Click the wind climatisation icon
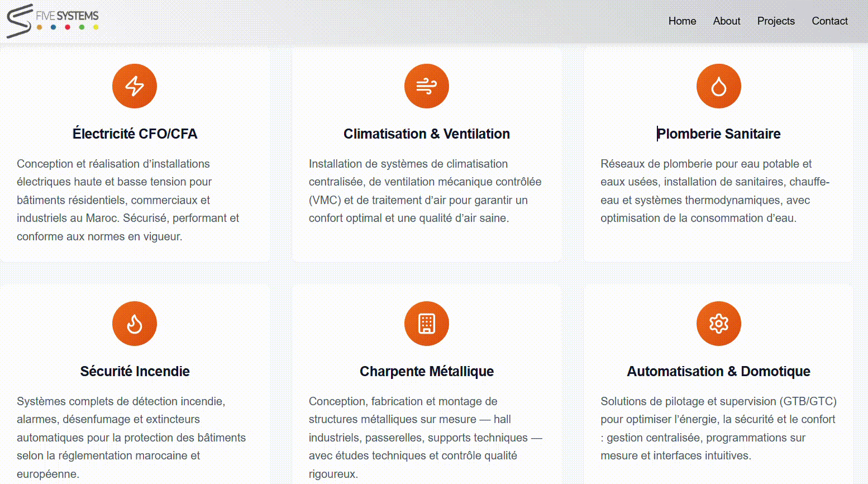 coord(427,86)
